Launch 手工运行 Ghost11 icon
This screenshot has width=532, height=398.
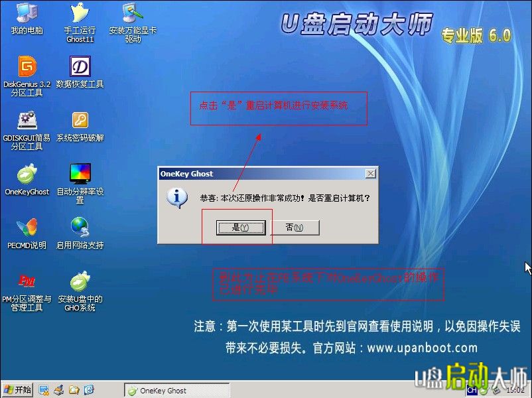coord(80,22)
